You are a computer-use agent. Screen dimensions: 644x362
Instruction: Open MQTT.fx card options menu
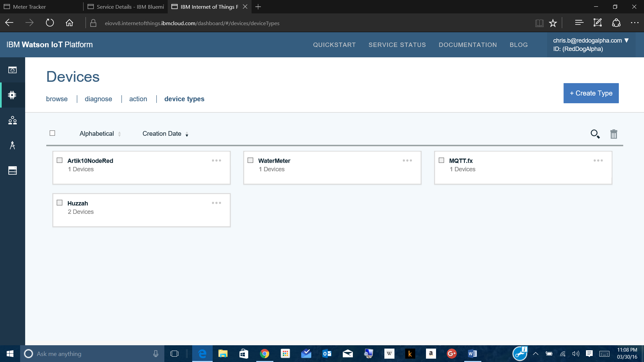598,161
